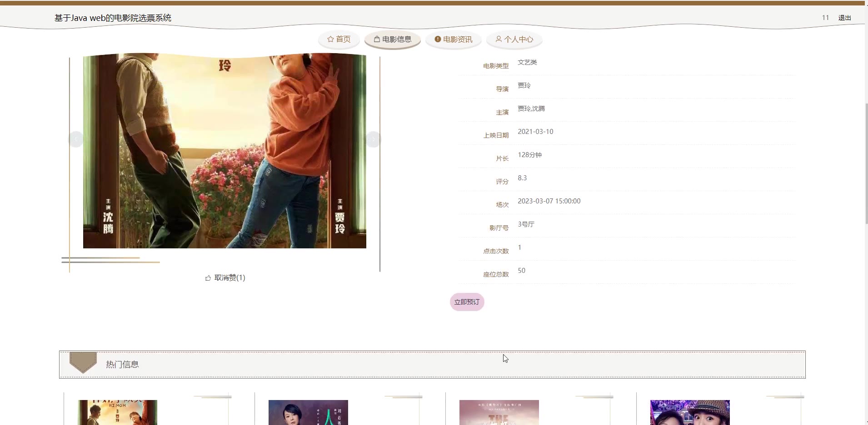Click 取消赞(1) to unlike
Image resolution: width=868 pixels, height=425 pixels.
(x=229, y=278)
